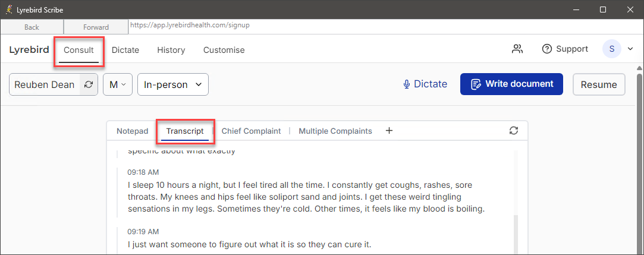
Task: Click the Lyrebird logo text
Action: (29, 50)
